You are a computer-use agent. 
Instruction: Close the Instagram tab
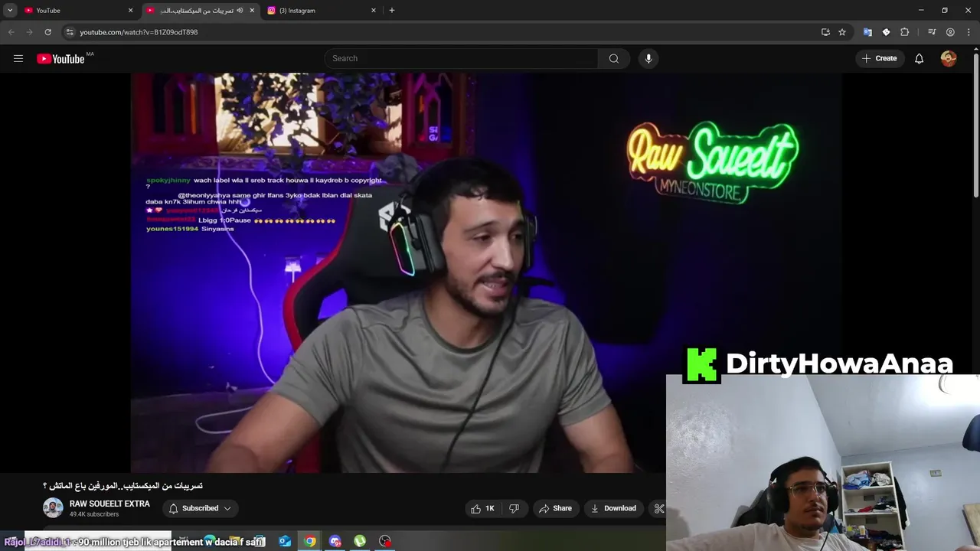(374, 11)
